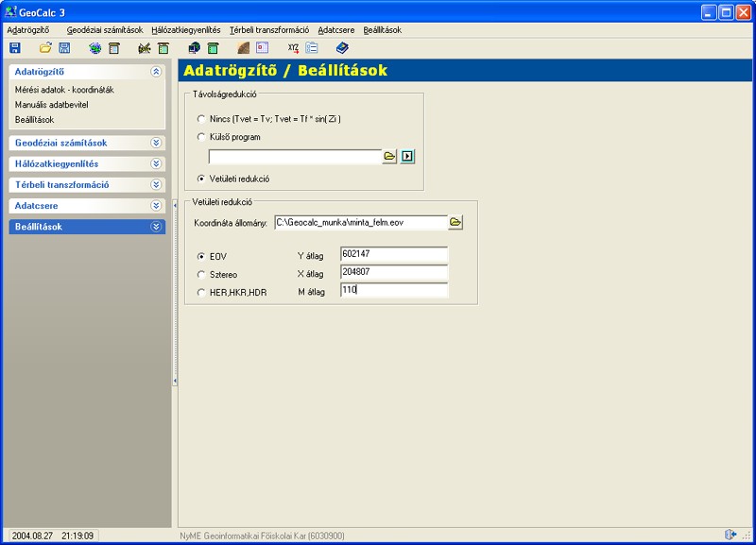Open the Geodéziai számítások menu in the menu bar
The image size is (756, 545).
coord(105,30)
